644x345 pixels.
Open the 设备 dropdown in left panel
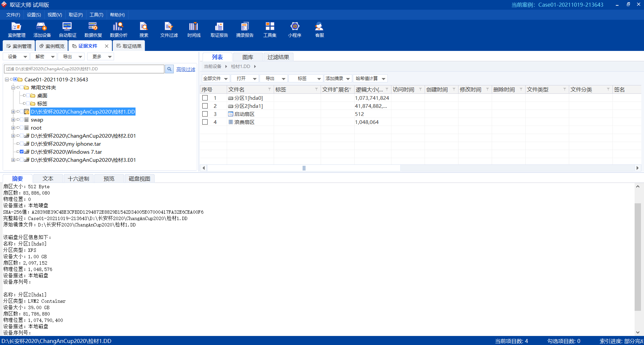pos(16,57)
